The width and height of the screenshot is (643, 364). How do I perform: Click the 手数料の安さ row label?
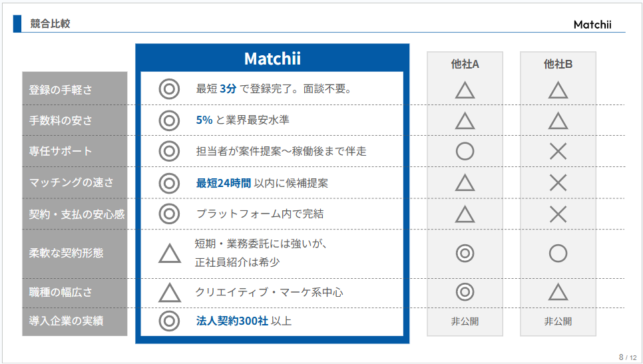click(61, 120)
